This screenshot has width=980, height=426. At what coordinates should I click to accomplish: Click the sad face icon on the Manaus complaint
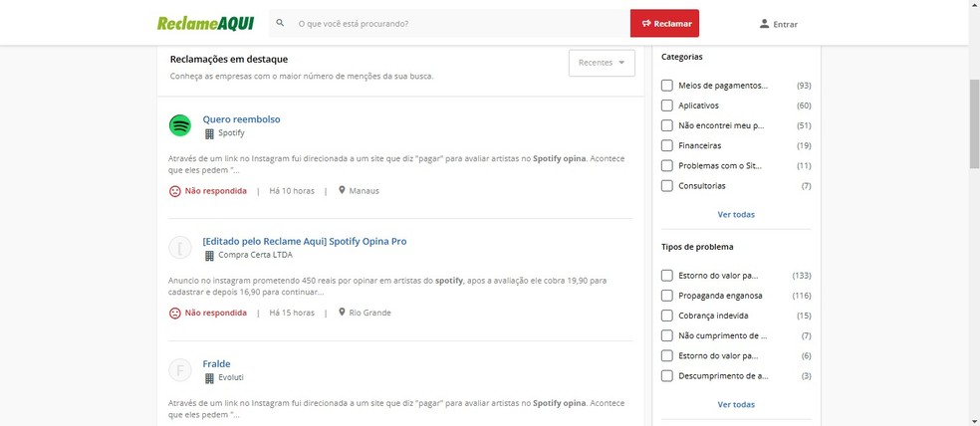175,191
